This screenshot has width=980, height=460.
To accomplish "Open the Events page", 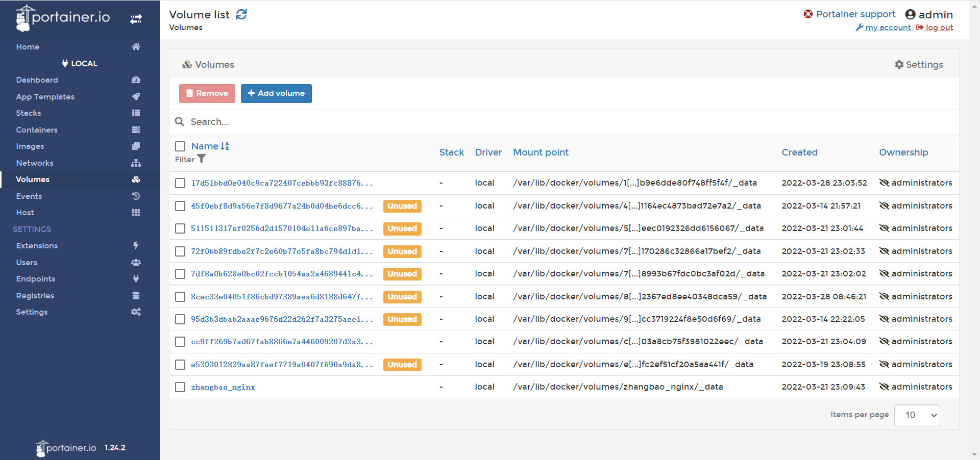I will [29, 196].
